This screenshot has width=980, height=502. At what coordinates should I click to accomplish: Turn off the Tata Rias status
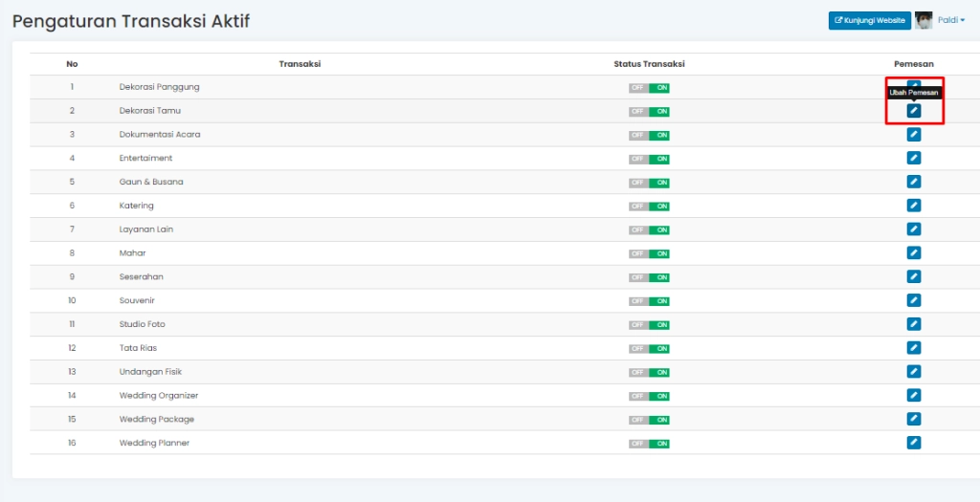649,348
